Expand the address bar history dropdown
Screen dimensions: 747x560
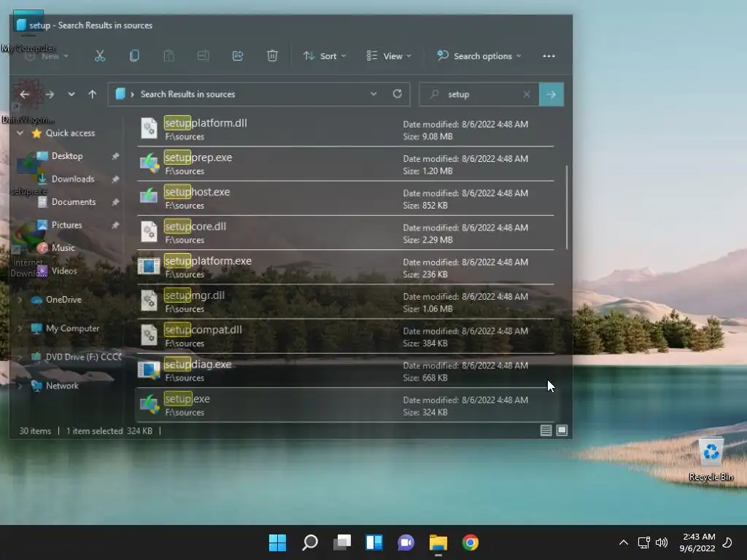(x=373, y=94)
